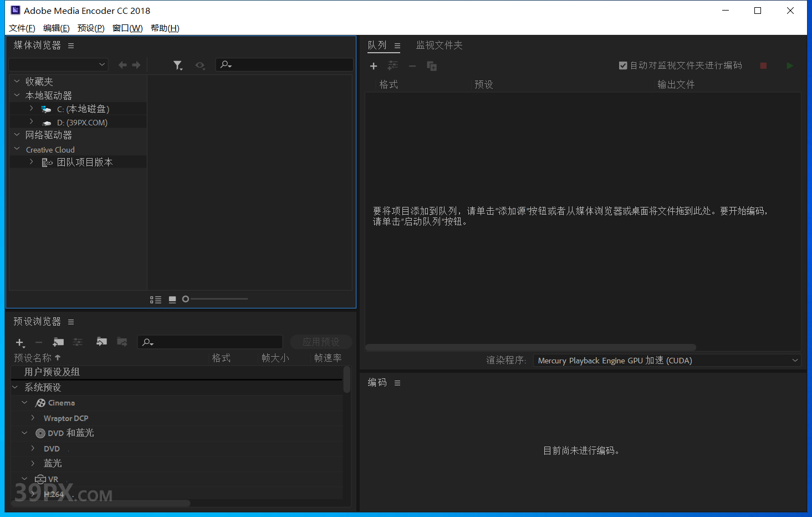This screenshot has height=517, width=812.
Task: Click the 帧速率 column header
Action: coord(328,358)
